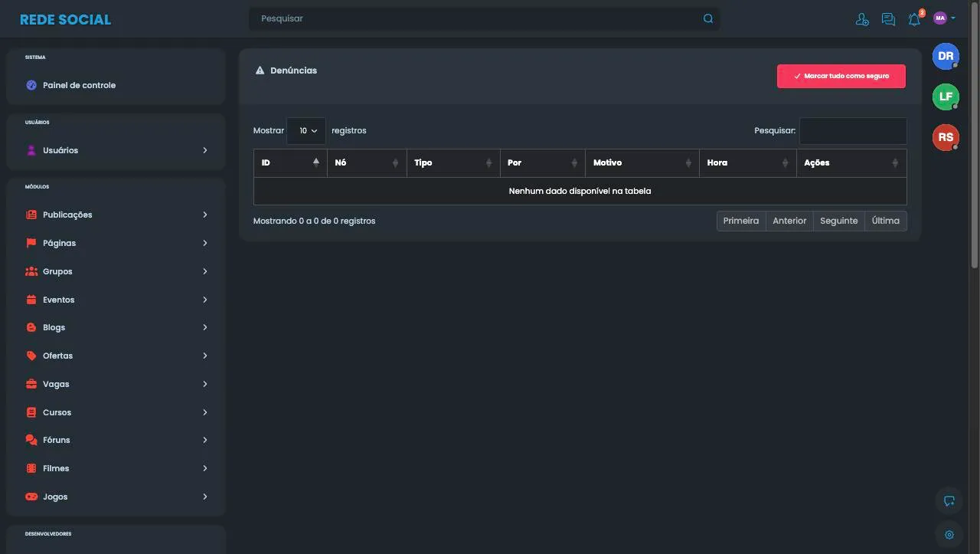Click the Grupos people icon

tap(31, 271)
